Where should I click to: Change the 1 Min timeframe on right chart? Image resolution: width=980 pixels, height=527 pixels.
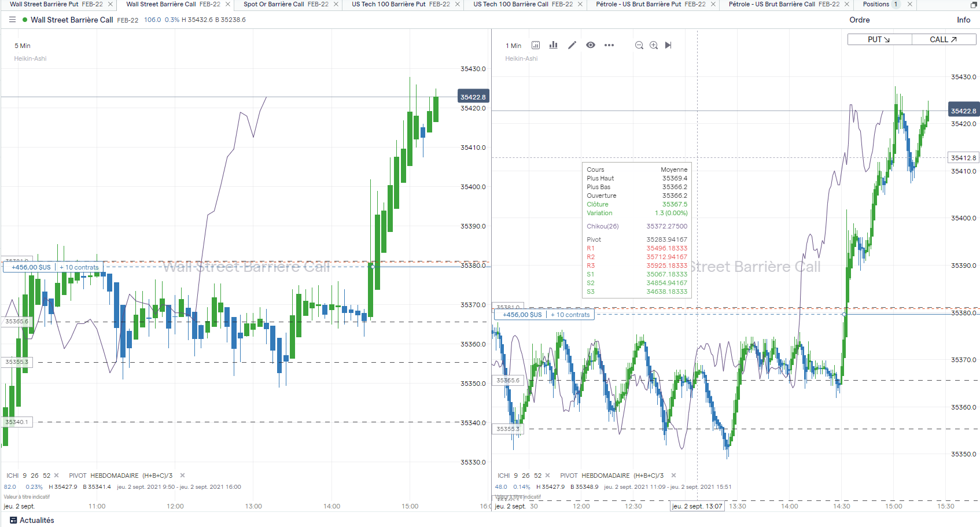514,46
